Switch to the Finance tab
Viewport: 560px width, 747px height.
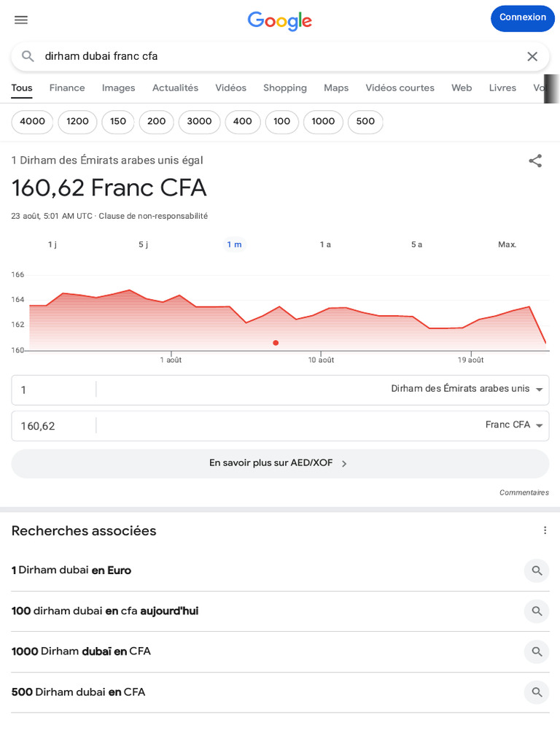pyautogui.click(x=67, y=88)
